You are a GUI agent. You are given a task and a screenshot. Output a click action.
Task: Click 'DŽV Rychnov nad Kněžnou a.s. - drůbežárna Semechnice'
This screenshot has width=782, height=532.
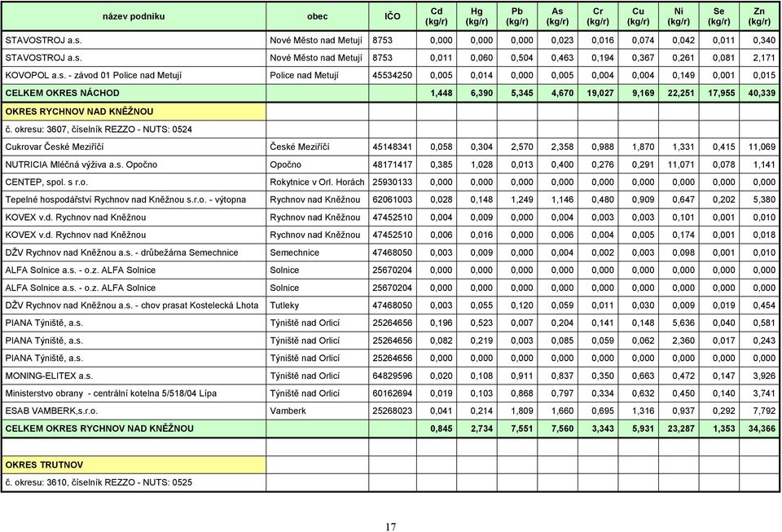121,253
